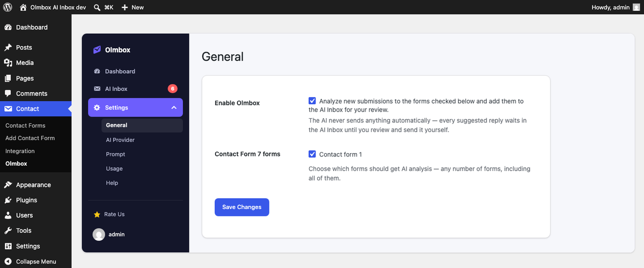Click the Plugins plug icon
644x268 pixels.
click(x=8, y=200)
